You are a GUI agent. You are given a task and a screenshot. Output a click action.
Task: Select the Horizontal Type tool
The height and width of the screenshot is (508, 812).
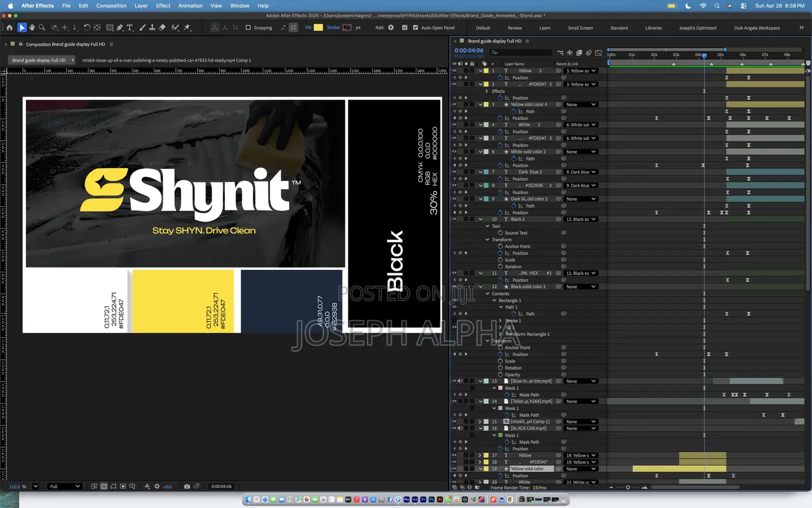(130, 27)
